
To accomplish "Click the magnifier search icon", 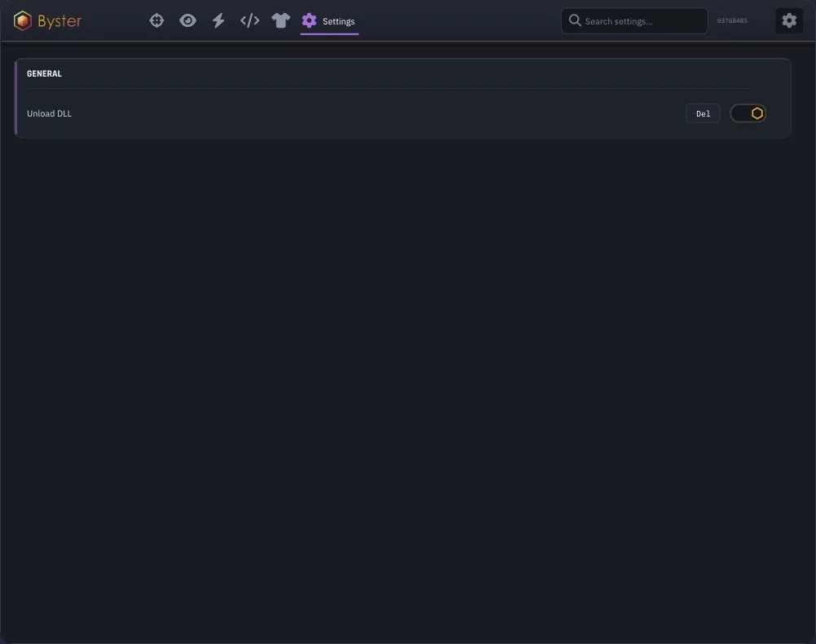I will click(x=575, y=21).
